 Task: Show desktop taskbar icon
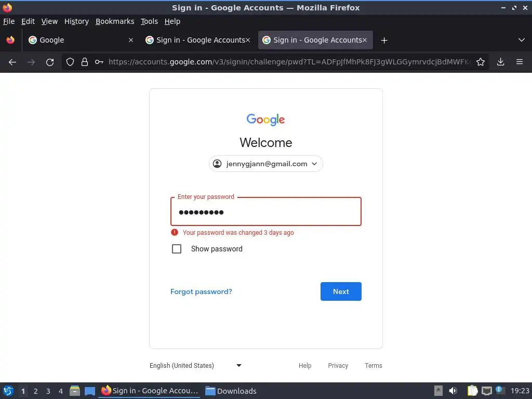(x=90, y=391)
